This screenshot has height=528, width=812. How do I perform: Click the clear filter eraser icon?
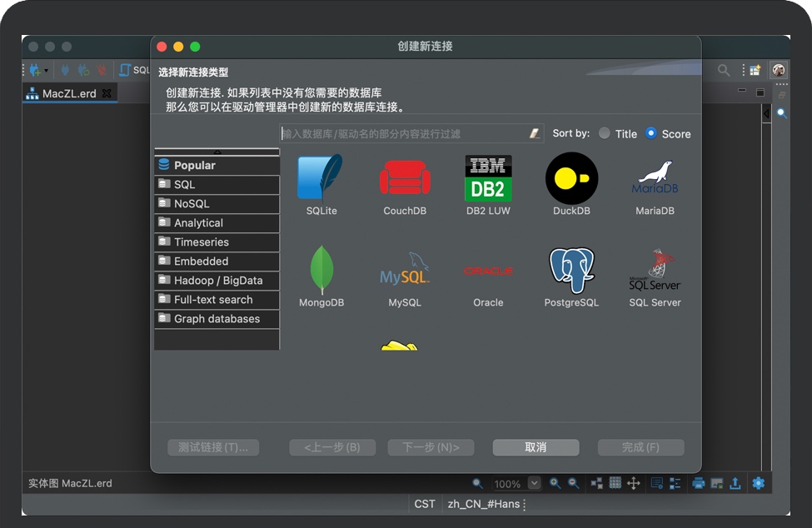click(535, 133)
